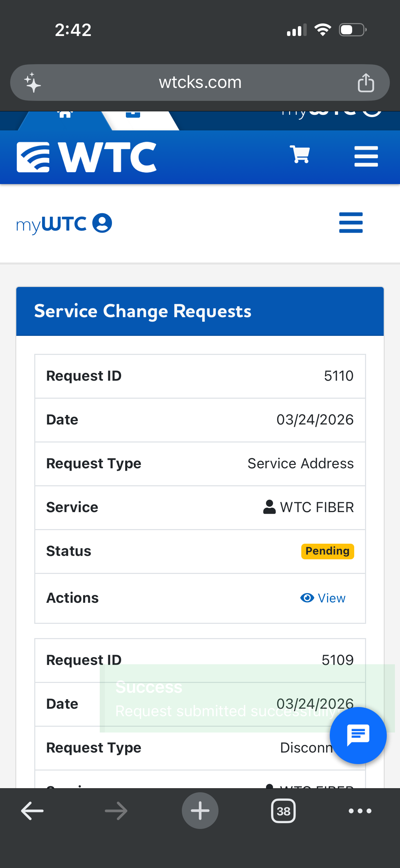400x868 pixels.
Task: Open browser three-dots more menu
Action: point(360,811)
